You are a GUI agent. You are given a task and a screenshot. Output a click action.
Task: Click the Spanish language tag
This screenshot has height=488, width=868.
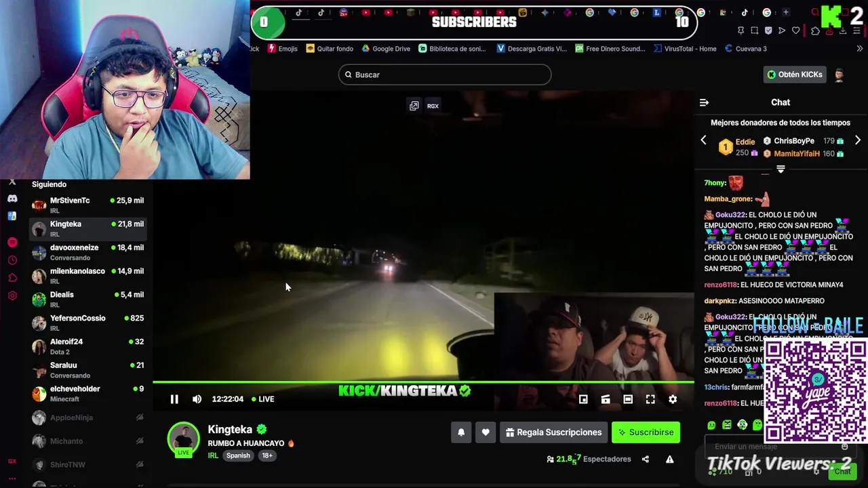(238, 455)
